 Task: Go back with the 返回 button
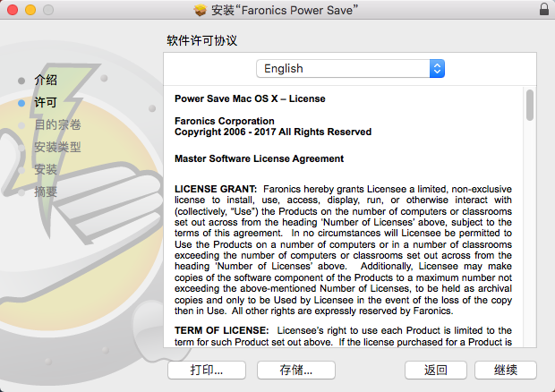pyautogui.click(x=436, y=370)
